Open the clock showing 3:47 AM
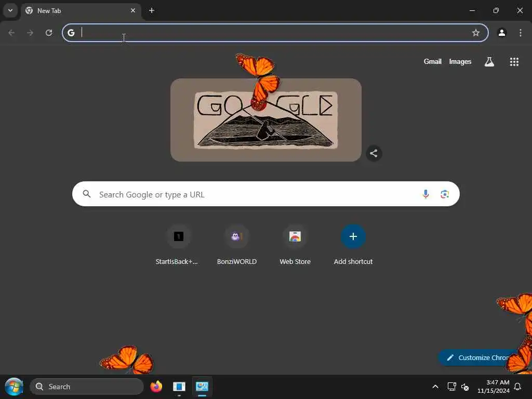The width and height of the screenshot is (532, 399). [x=494, y=387]
